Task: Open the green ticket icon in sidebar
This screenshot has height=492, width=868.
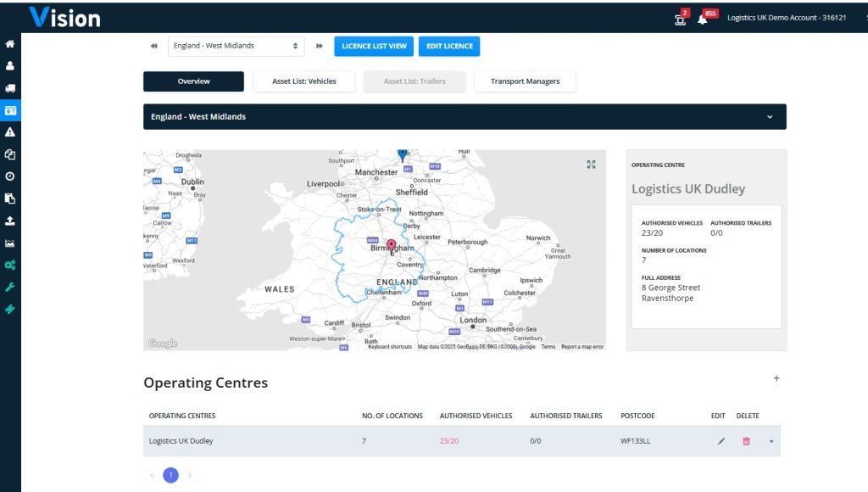Action: point(10,309)
